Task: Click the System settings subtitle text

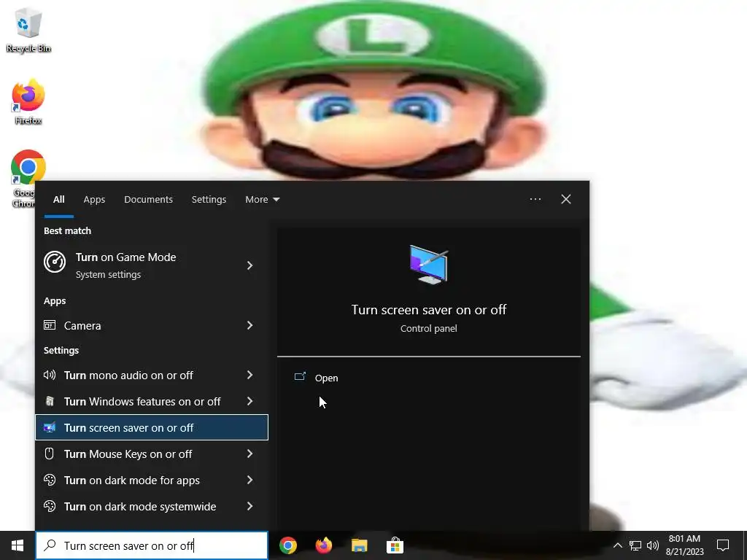Action: click(108, 275)
